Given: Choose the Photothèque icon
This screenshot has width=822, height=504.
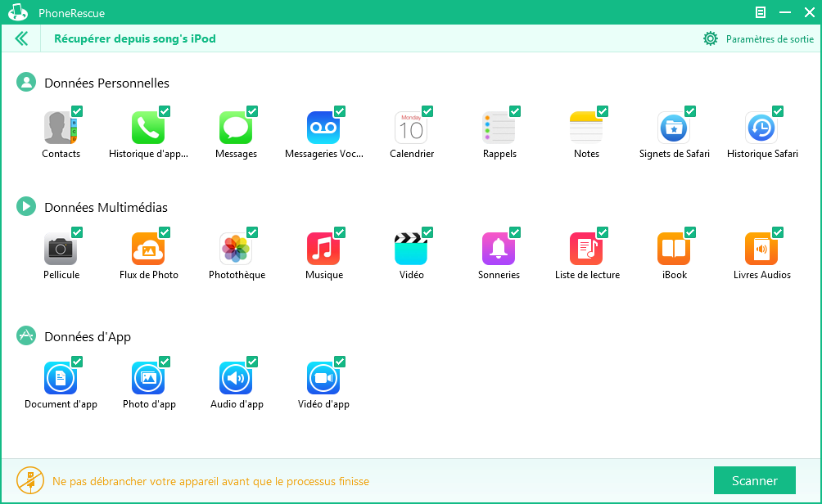Looking at the screenshot, I should (x=235, y=249).
